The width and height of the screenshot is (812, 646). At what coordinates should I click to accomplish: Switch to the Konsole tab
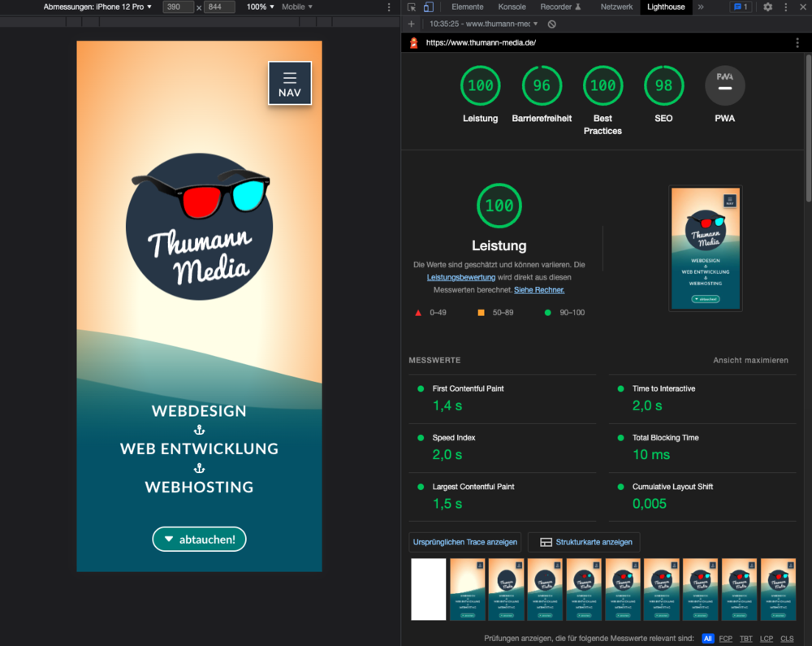click(512, 7)
